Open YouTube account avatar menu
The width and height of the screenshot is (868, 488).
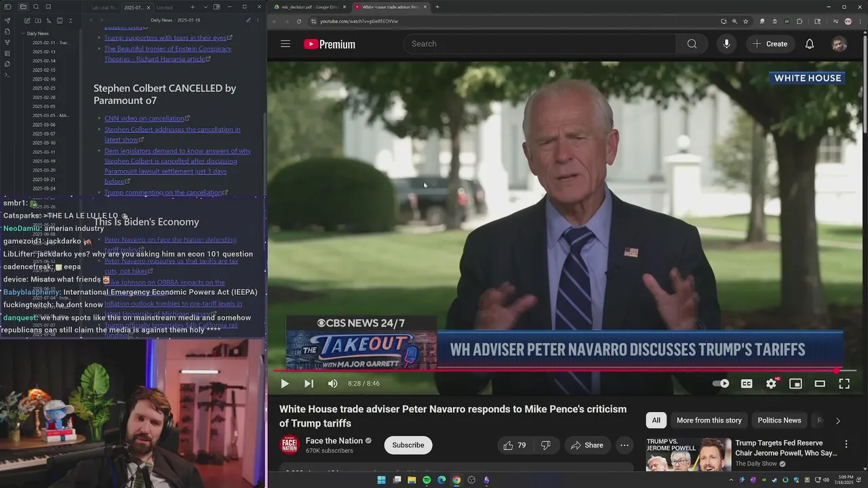point(840,44)
